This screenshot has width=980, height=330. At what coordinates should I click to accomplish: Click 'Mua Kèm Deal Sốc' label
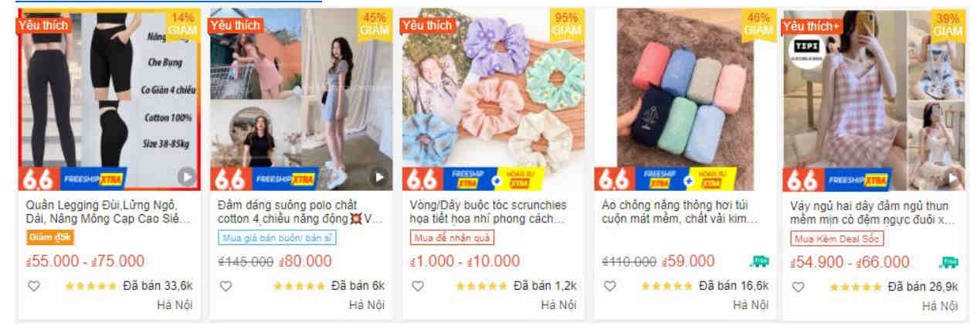(x=837, y=238)
